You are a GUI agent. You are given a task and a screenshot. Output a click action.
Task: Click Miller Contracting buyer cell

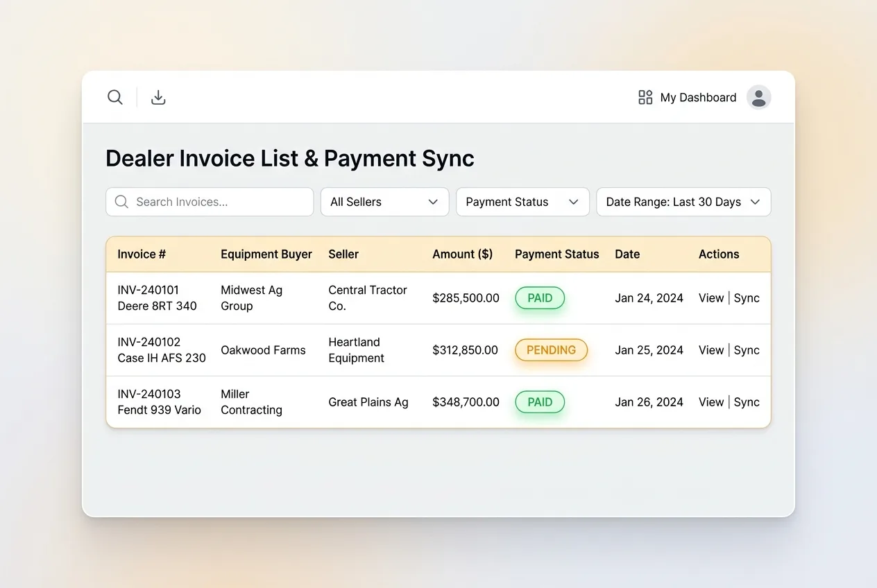pos(252,402)
